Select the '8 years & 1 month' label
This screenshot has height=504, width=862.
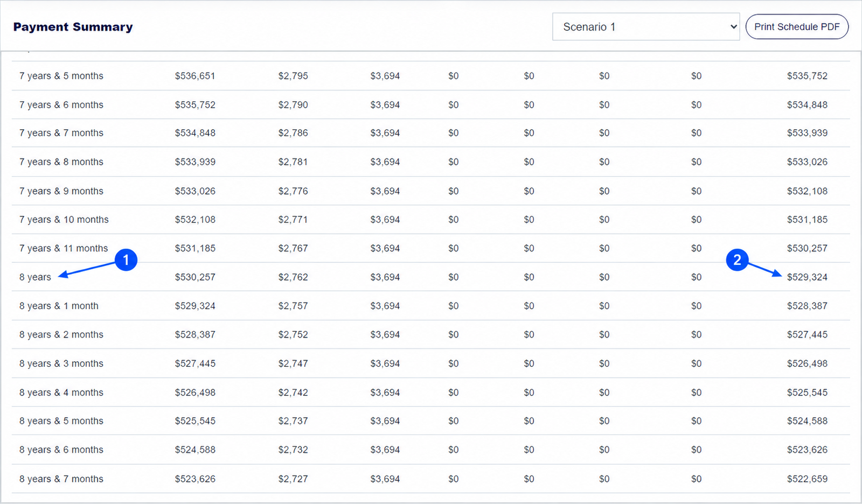59,306
